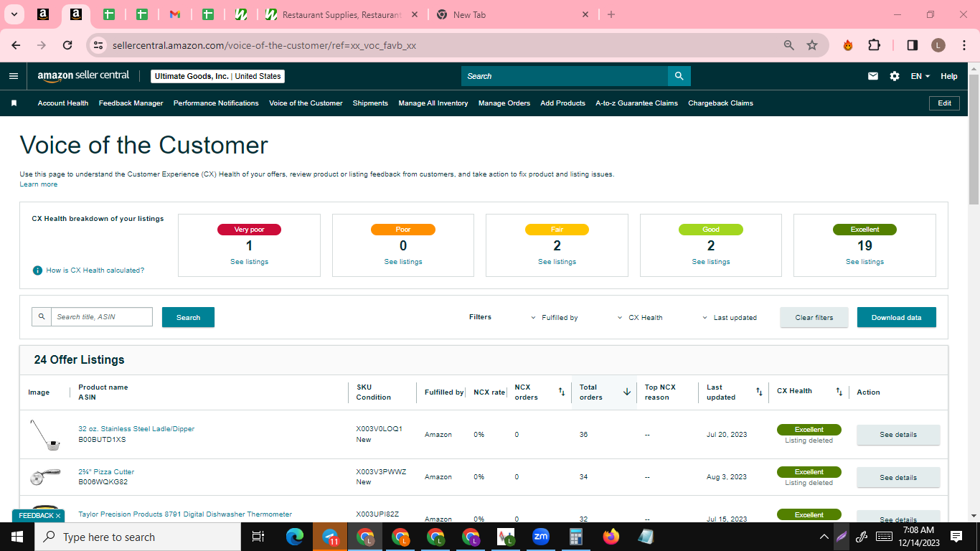Image resolution: width=980 pixels, height=551 pixels.
Task: Go to the Shipments page
Action: (370, 103)
